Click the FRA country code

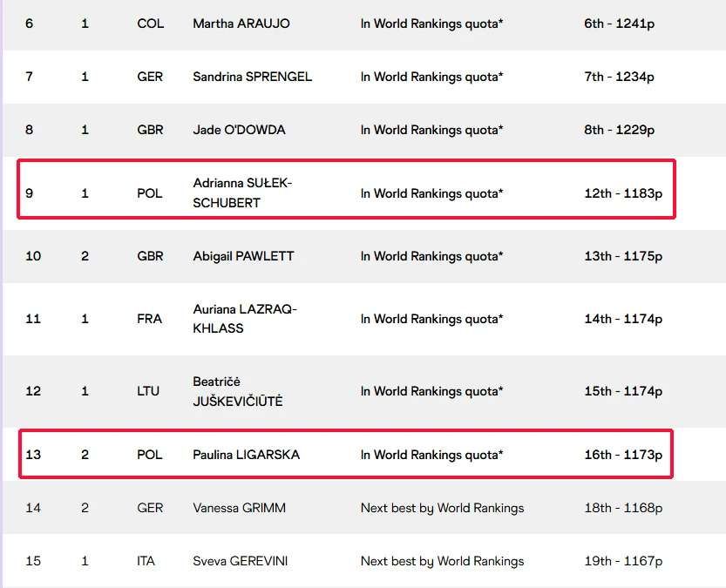[149, 319]
